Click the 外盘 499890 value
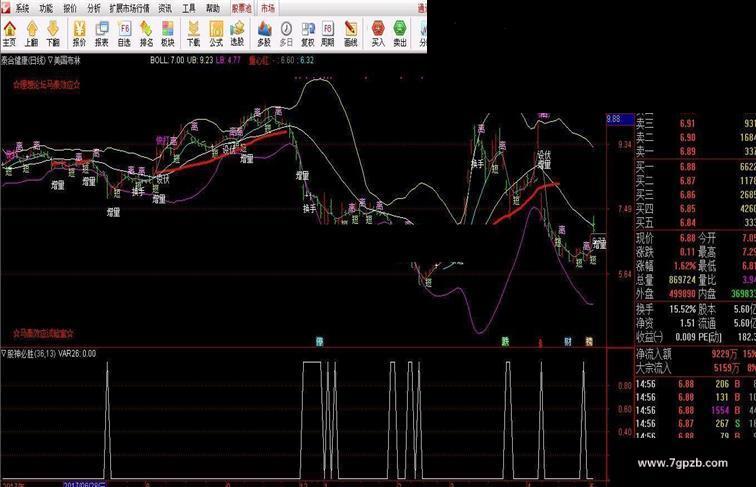This screenshot has height=487, width=756. (x=682, y=294)
